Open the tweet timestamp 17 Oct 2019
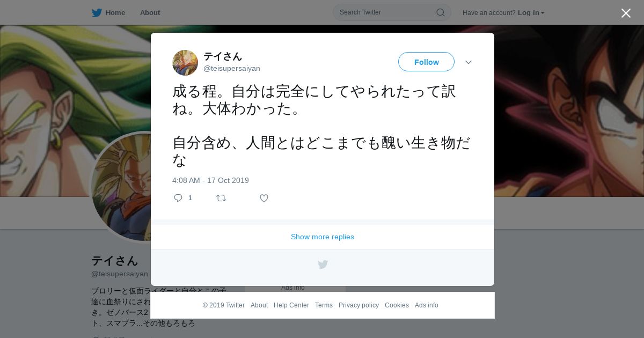 point(210,180)
